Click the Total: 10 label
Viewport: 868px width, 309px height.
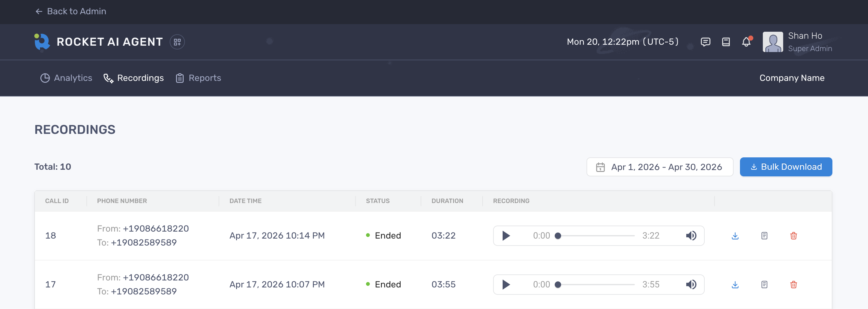(52, 167)
